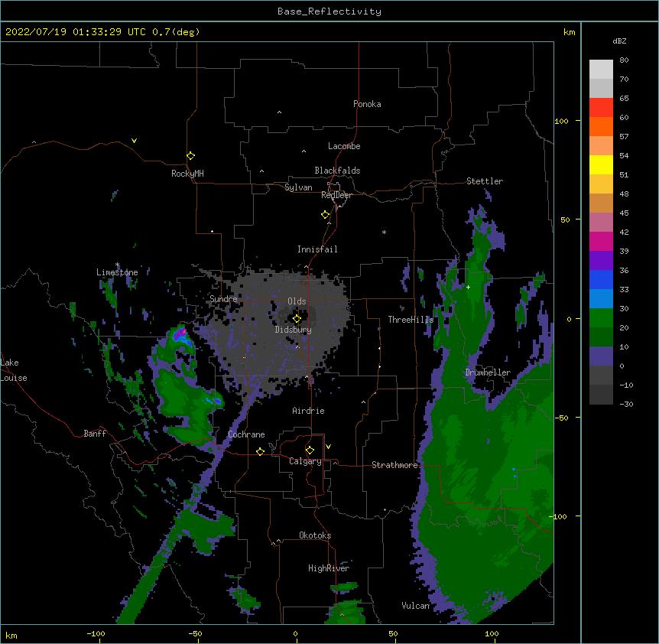659x644 pixels.
Task: Click the Airdrie city label
Action: tap(308, 411)
